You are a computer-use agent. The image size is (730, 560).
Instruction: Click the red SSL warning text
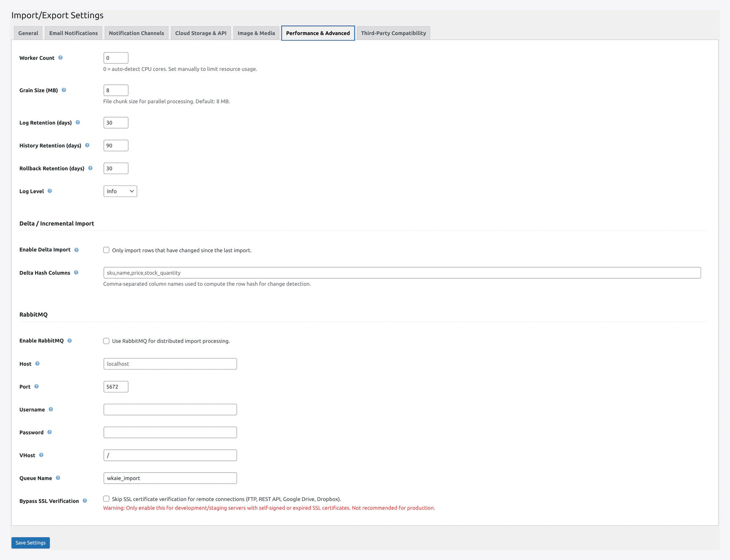point(269,508)
